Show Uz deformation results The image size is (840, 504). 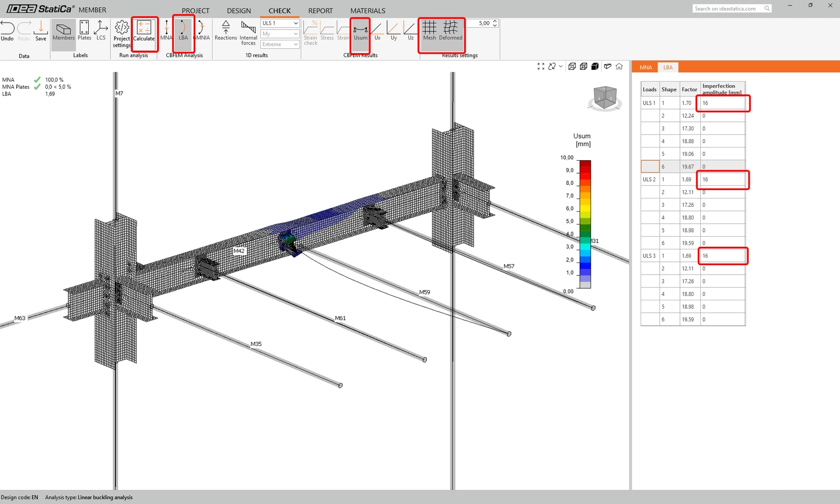(411, 30)
